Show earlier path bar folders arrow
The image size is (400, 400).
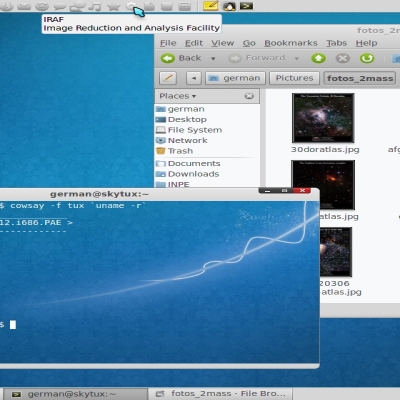(x=194, y=78)
